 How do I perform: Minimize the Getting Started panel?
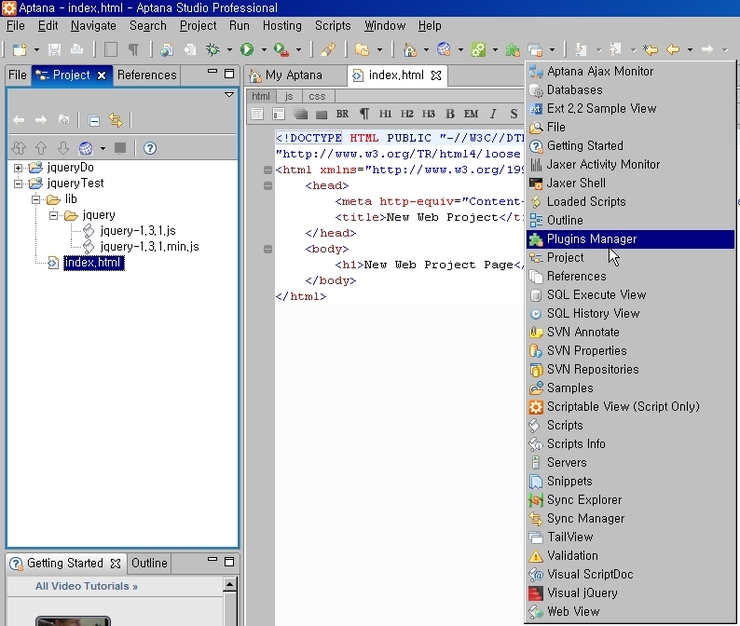pyautogui.click(x=212, y=560)
